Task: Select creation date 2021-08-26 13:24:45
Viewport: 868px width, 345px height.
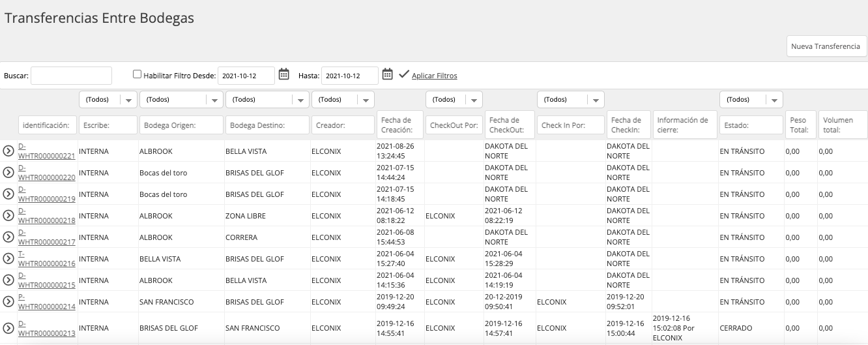Action: (396, 151)
